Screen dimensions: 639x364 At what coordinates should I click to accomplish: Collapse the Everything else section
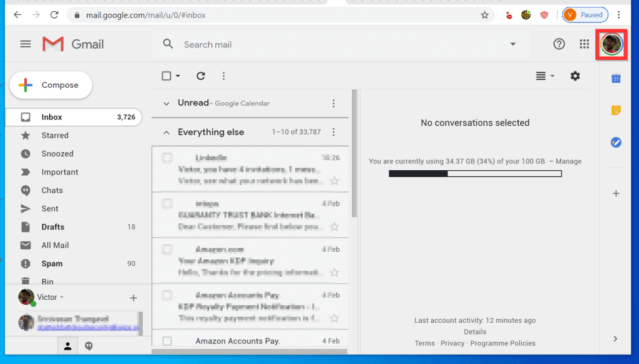[165, 132]
